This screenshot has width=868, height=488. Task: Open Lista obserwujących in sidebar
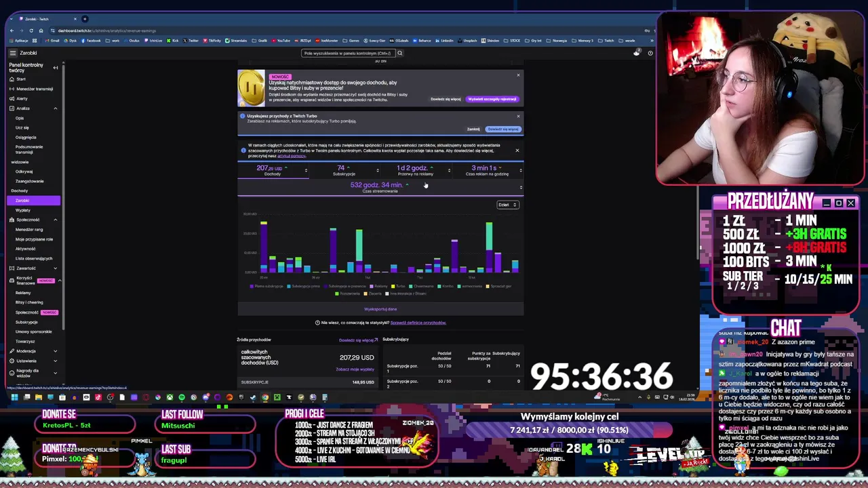point(34,258)
